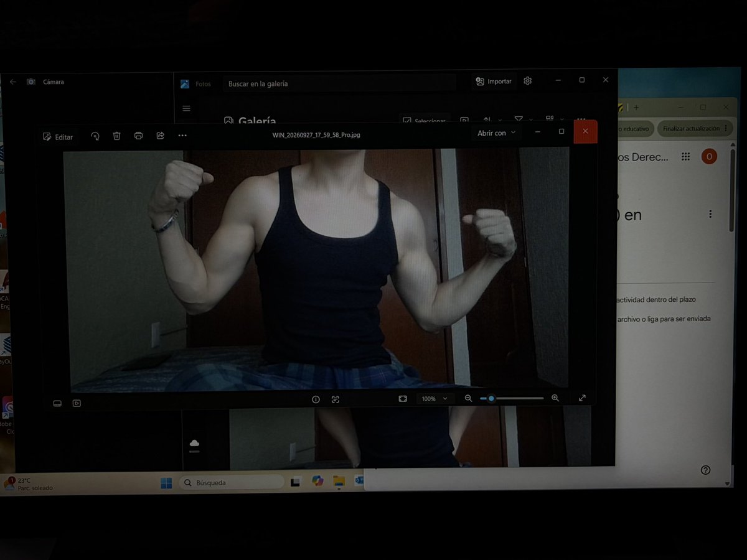This screenshot has width=747, height=560.
Task: Click the file name WIN_20260927_17_59_58_Pro.jpg
Action: pos(316,135)
